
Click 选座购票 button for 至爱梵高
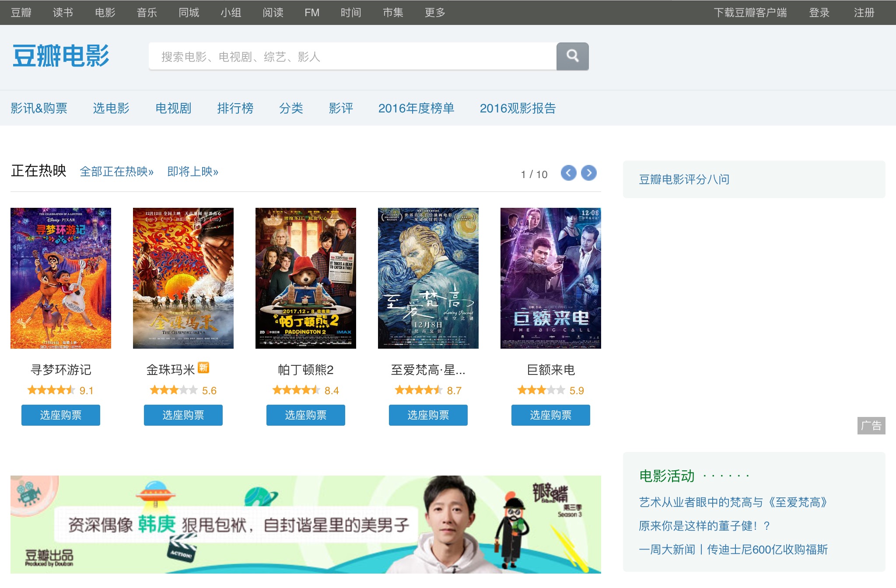428,415
